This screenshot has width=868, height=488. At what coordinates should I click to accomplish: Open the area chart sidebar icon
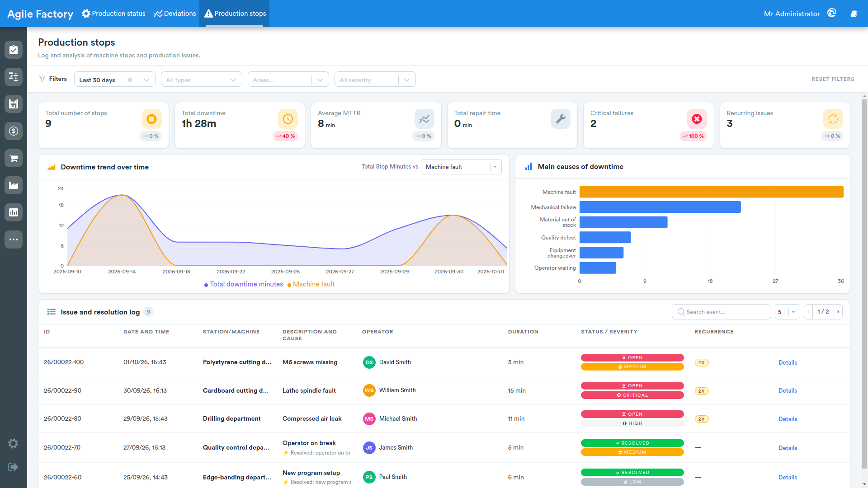click(x=14, y=185)
